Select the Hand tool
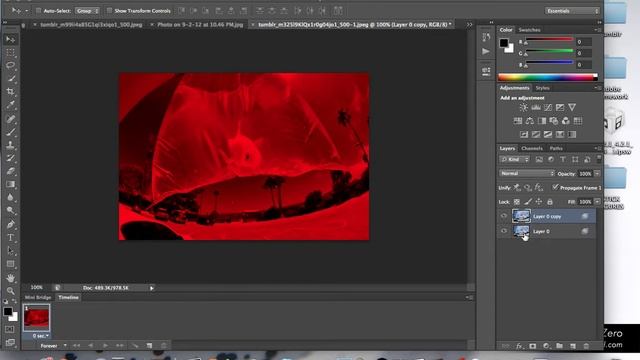640x360 pixels. click(11, 278)
